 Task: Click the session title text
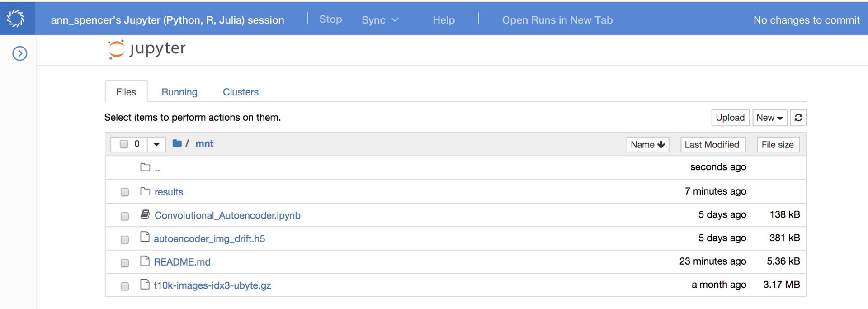click(168, 20)
